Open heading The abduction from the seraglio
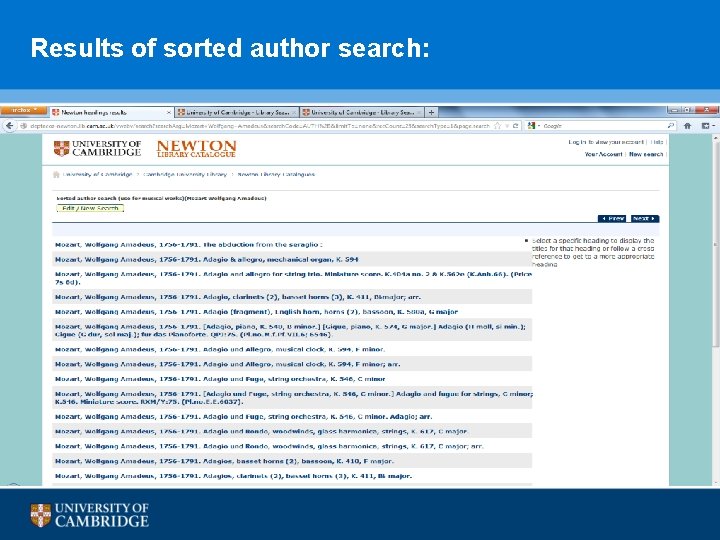 [x=189, y=245]
